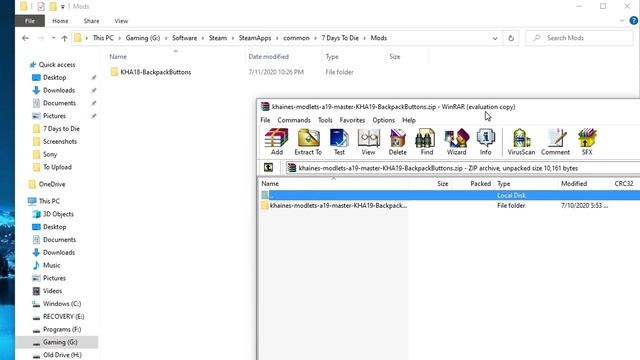Click the Delete toolbar icon in WinRAR
640x360 pixels.
[398, 142]
